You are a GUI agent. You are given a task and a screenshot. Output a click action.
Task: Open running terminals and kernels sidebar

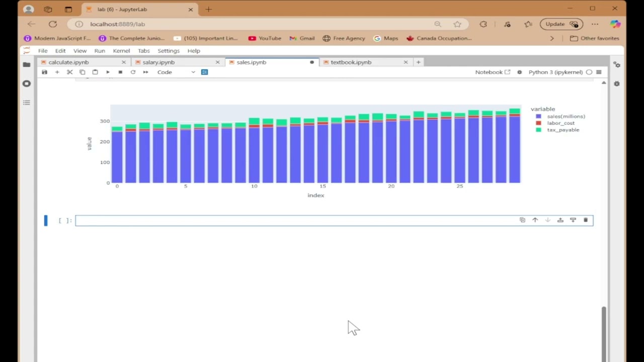coord(27,83)
